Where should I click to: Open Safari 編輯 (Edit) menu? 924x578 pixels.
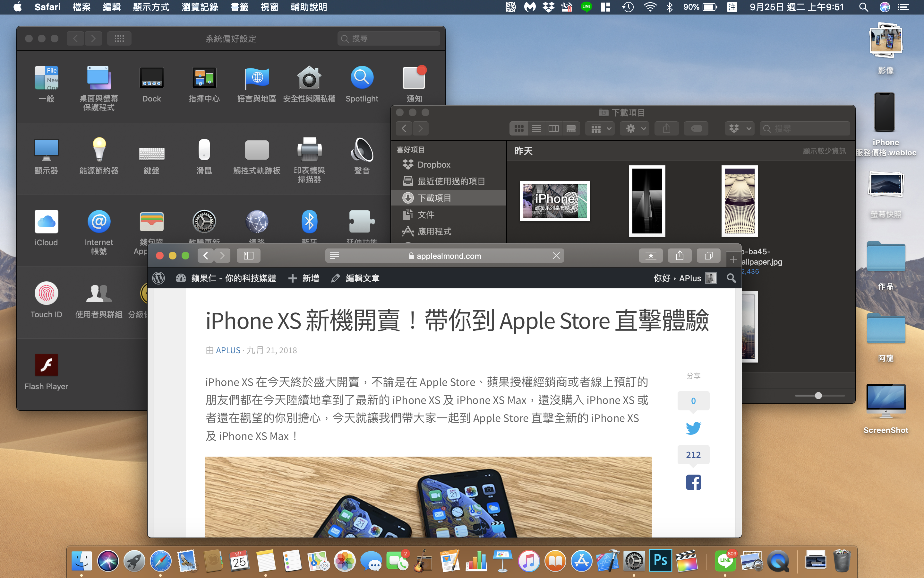[112, 7]
